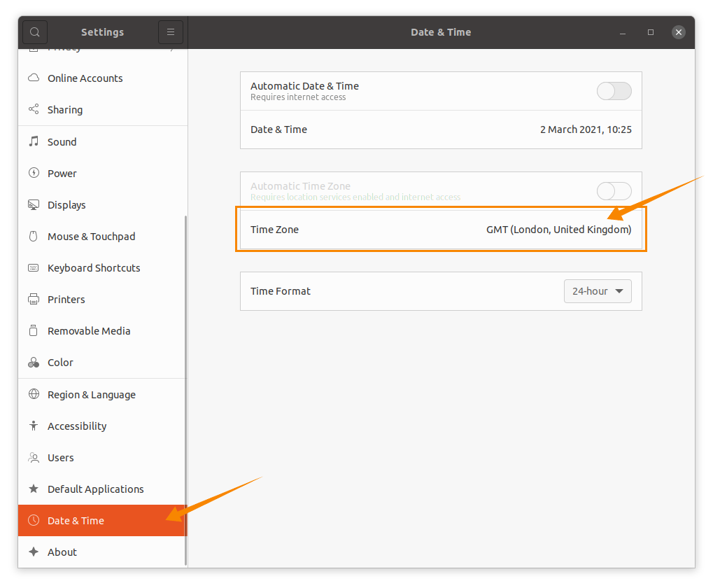This screenshot has width=713, height=588.
Task: Maximize the Settings window
Action: [x=651, y=32]
